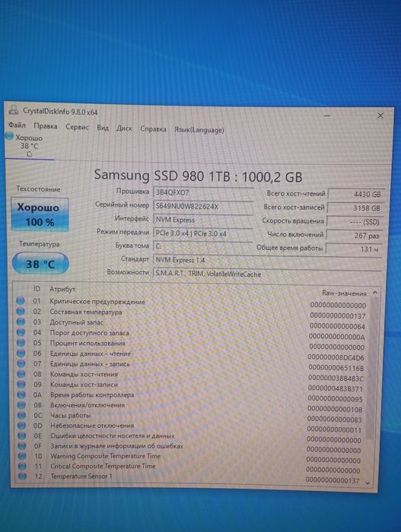Click the Хорошо 100 % health status button

pyautogui.click(x=40, y=214)
